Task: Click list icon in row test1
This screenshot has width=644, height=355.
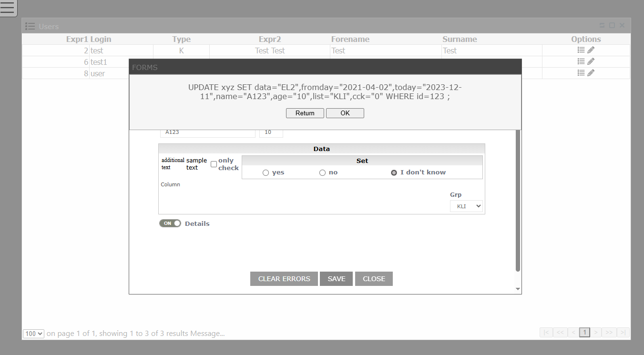Action: pos(581,61)
